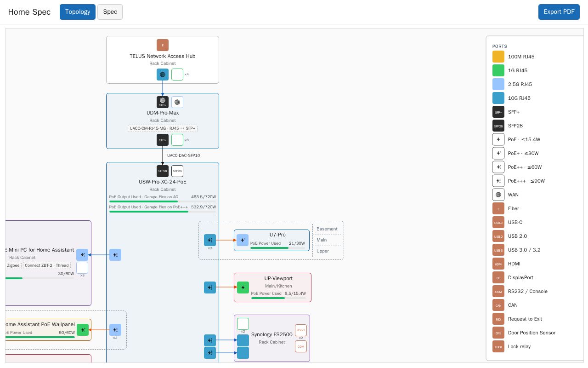Click the 10G WAN globe port on TELUS hub

tap(163, 75)
